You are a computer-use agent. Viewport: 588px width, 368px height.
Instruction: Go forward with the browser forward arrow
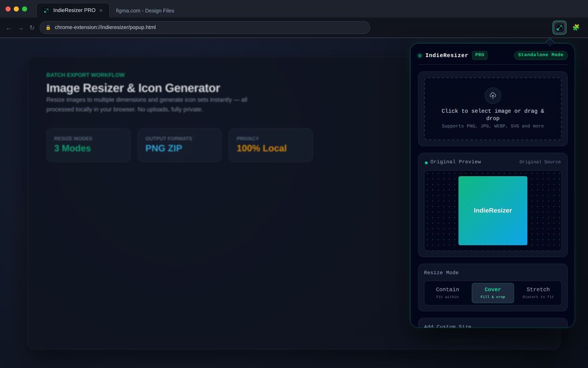[x=21, y=28]
